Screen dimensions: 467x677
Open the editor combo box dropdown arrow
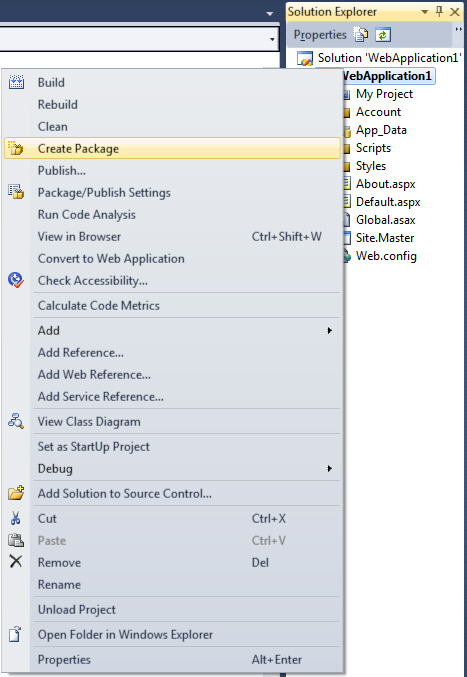[x=272, y=39]
